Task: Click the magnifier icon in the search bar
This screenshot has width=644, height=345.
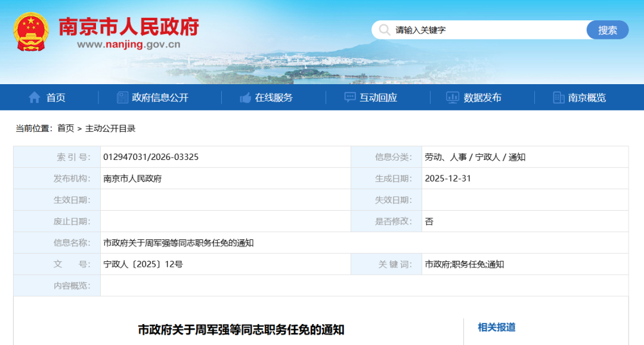Action: coord(385,29)
